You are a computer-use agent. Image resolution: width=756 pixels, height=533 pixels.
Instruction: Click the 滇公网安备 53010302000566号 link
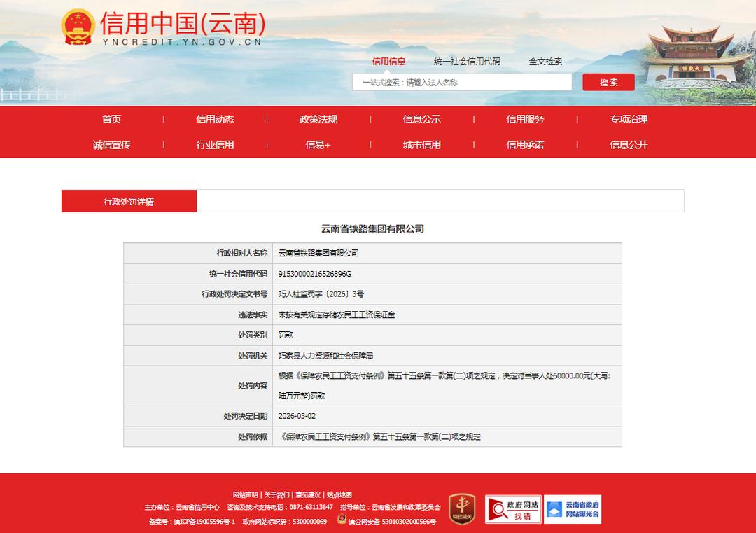(393, 521)
